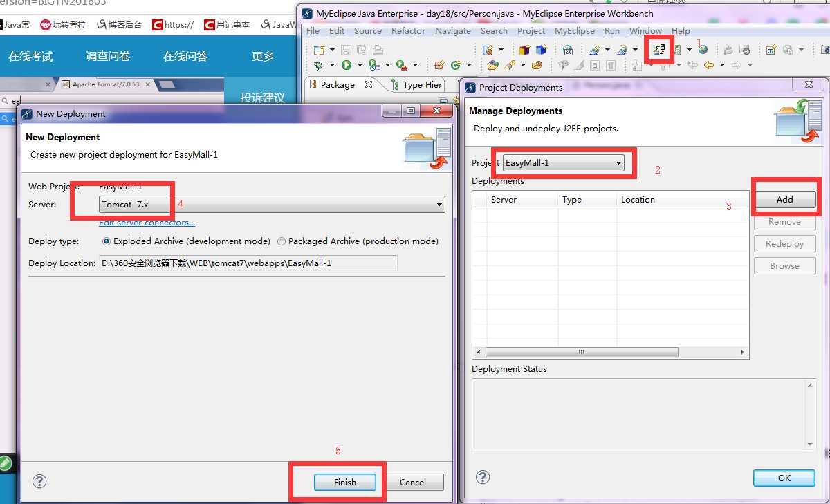The image size is (830, 504).
Task: Click the horizontal scrollbar of Deployments table
Action: click(582, 352)
